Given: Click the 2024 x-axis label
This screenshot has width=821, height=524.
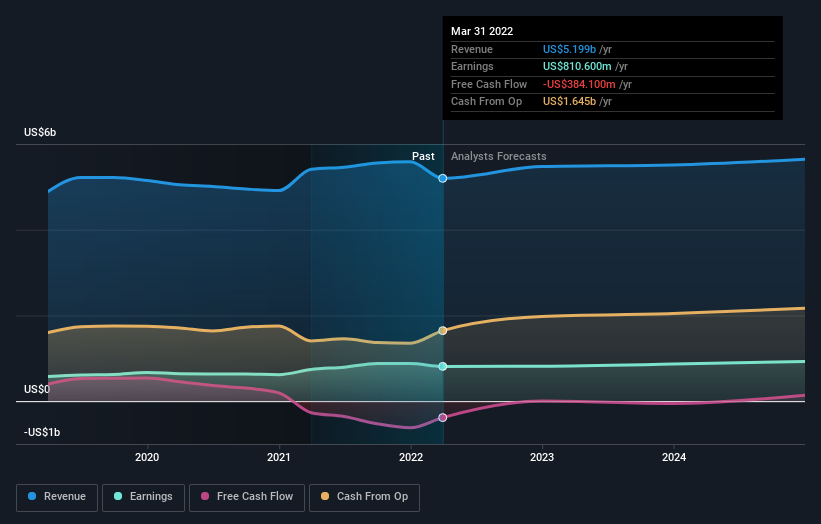Looking at the screenshot, I should coord(674,458).
